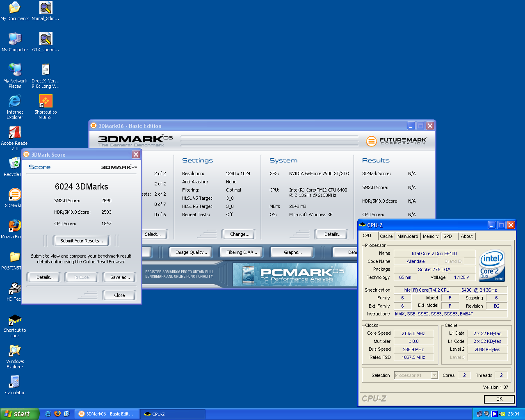Click Submit Your Results button
The height and width of the screenshot is (420, 525).
tap(82, 241)
